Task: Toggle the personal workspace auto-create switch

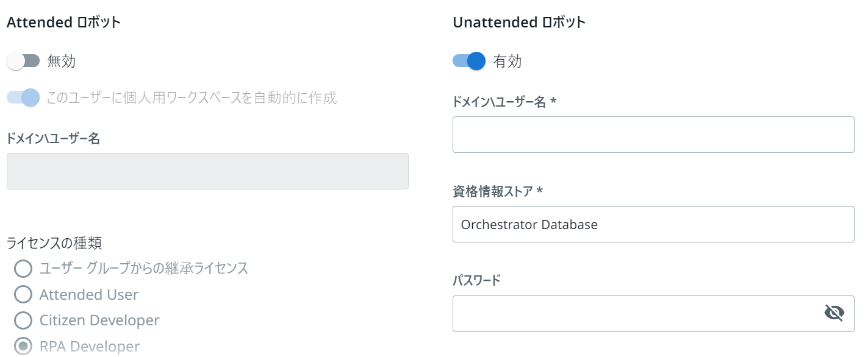Action: (23, 97)
